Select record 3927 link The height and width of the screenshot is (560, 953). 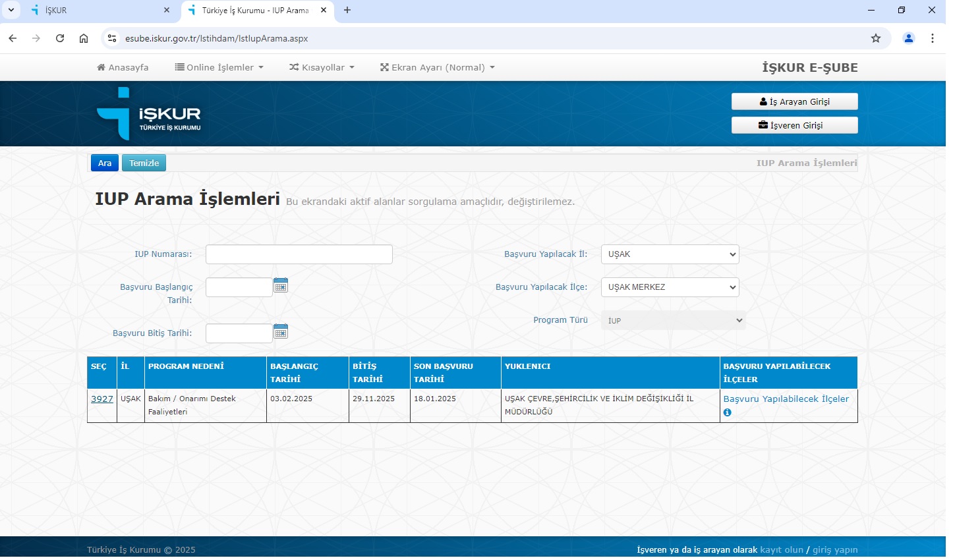point(102,399)
